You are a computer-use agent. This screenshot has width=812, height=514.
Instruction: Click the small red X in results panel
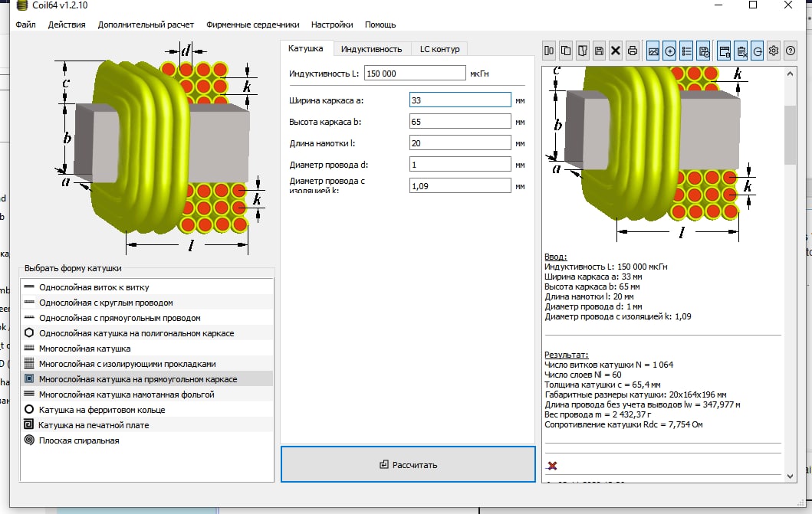click(553, 466)
